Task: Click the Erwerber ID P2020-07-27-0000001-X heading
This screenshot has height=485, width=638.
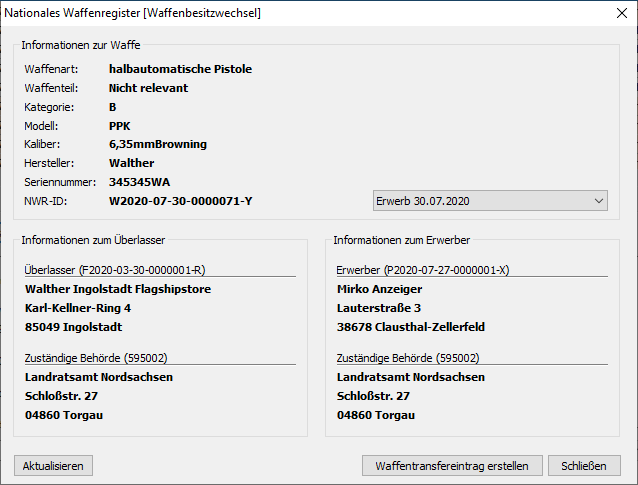Action: click(x=423, y=268)
